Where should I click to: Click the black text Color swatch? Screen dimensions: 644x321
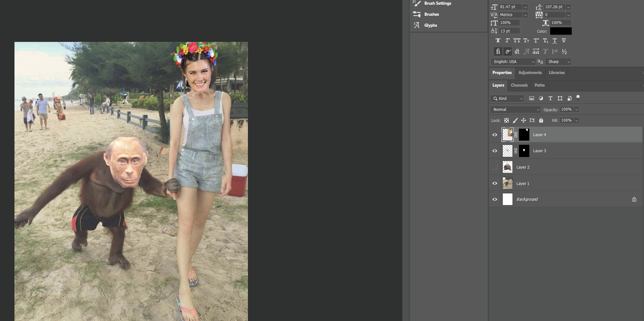coord(561,31)
